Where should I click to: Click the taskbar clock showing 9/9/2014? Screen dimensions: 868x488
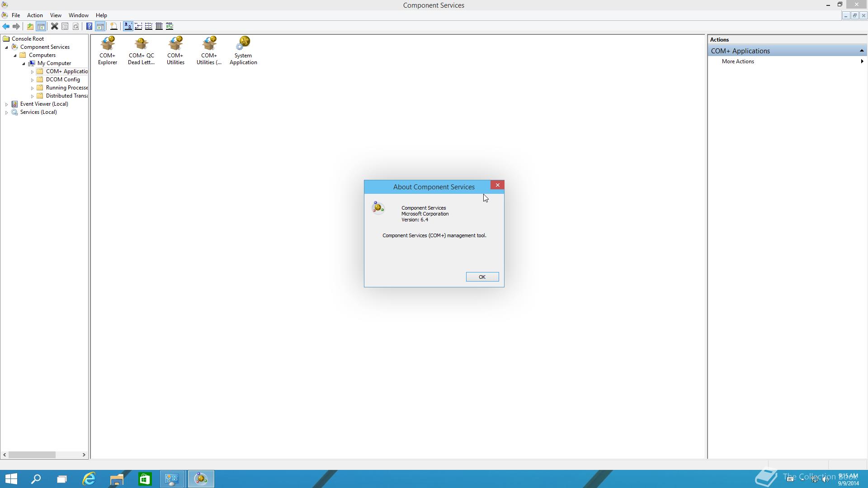coord(848,479)
